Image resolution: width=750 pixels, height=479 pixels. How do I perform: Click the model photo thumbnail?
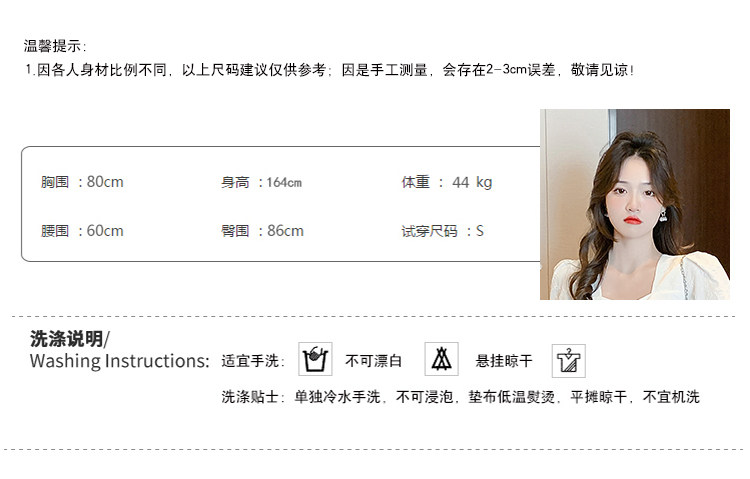click(635, 204)
